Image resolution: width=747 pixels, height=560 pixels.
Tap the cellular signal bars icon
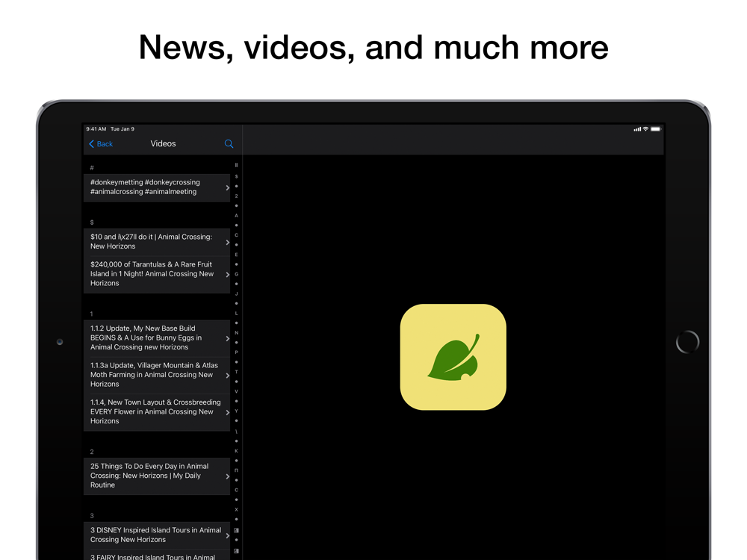coord(637,129)
